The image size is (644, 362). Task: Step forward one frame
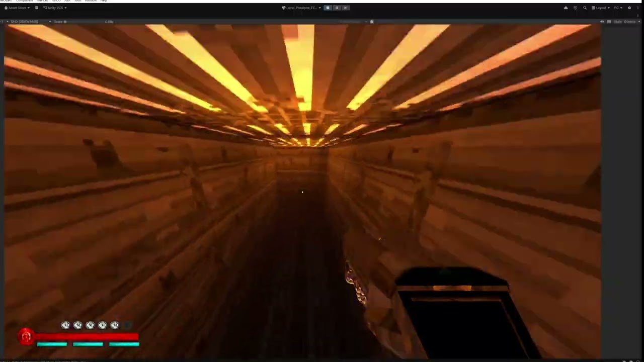point(346,8)
